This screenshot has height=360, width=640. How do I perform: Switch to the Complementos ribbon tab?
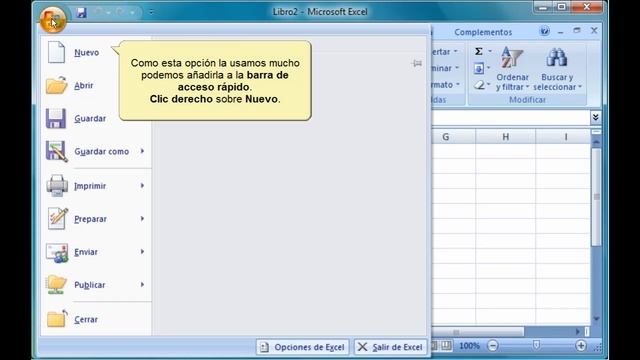(483, 32)
